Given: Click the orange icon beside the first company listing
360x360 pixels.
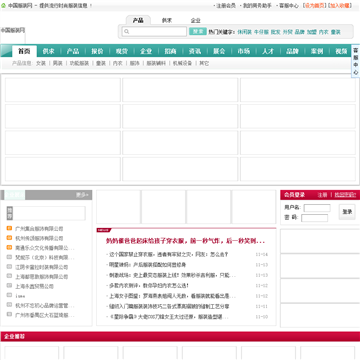Looking at the screenshot, I should [9, 229].
